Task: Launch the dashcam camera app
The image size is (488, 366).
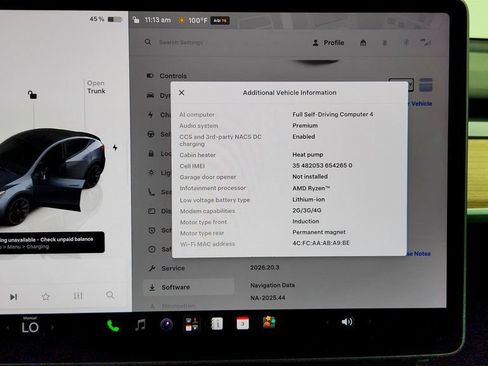Action: click(x=167, y=324)
